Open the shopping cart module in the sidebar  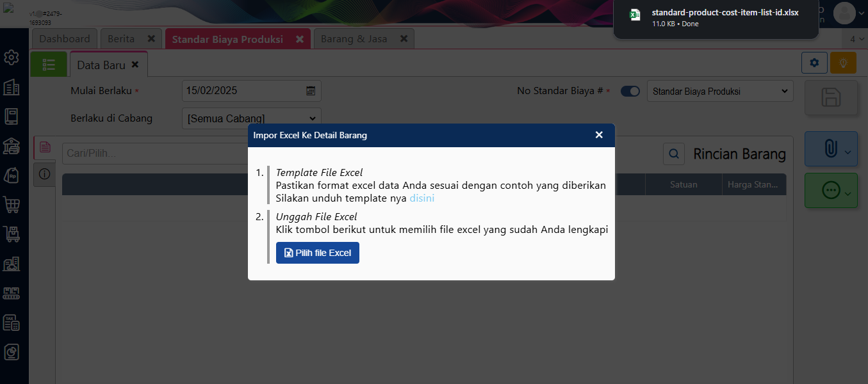point(12,205)
